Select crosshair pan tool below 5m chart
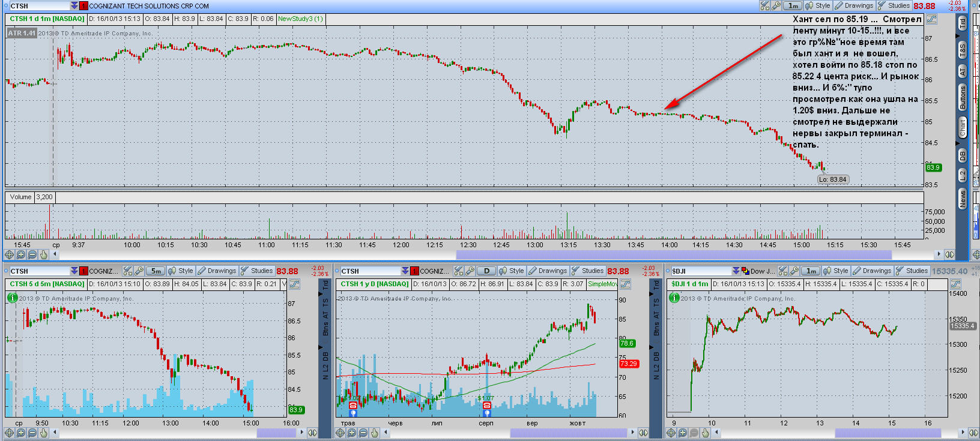980x441 pixels. [x=10, y=433]
